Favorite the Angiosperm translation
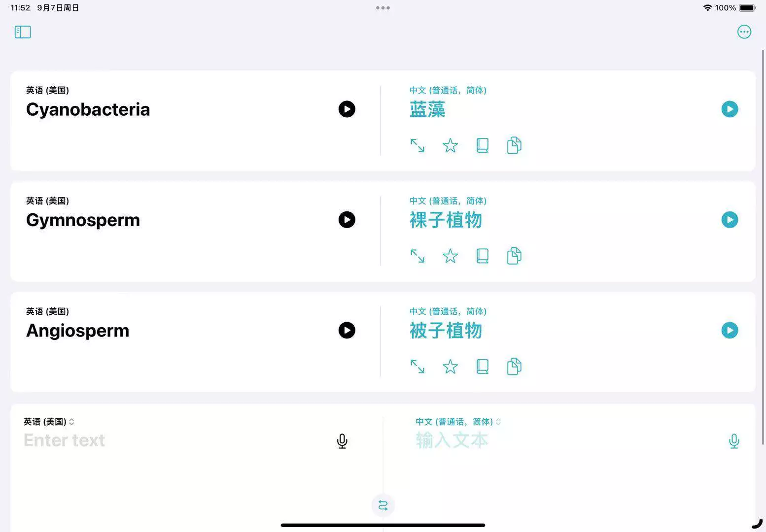766x532 pixels. (x=450, y=366)
